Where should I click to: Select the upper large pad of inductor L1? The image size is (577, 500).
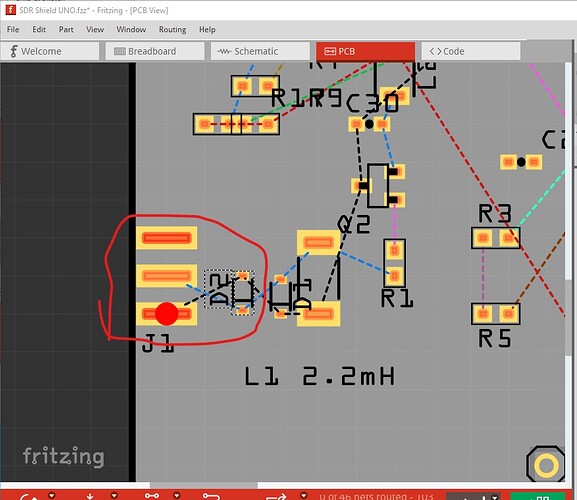pyautogui.click(x=318, y=242)
